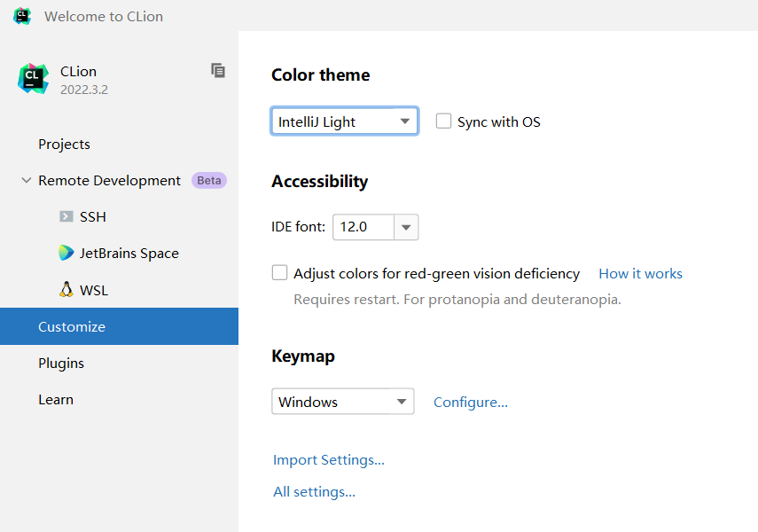Click the How it works link
The width and height of the screenshot is (758, 532).
(x=640, y=273)
